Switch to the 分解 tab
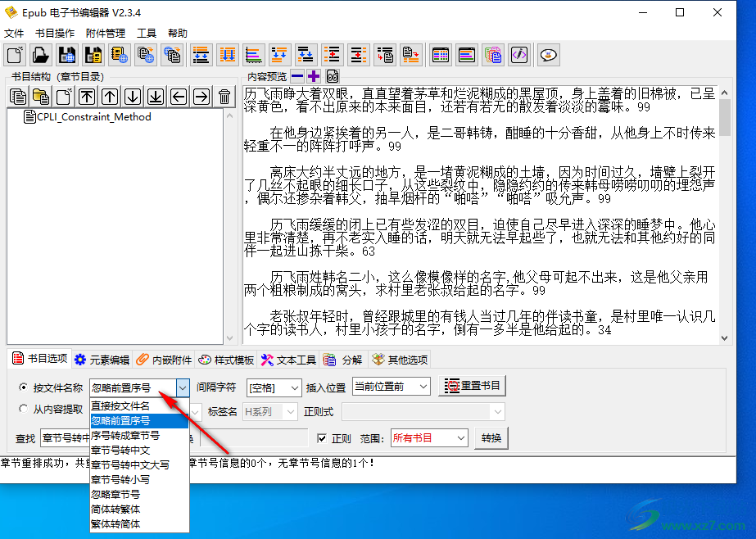The image size is (756, 539). [343, 360]
